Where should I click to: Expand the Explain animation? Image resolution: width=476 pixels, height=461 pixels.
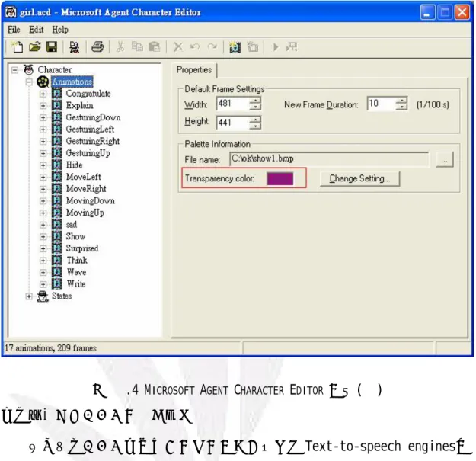tap(43, 106)
